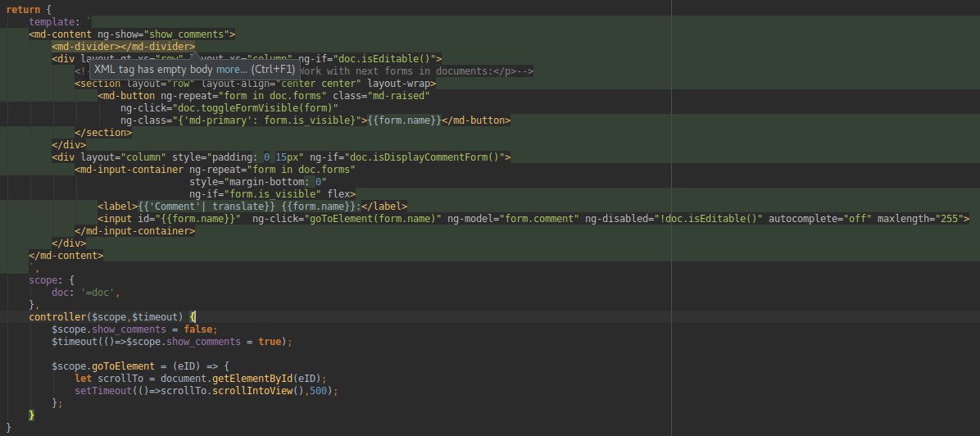Click the opening <md-input-container tag
Image resolution: width=980 pixels, height=436 pixels.
pyautogui.click(x=129, y=169)
